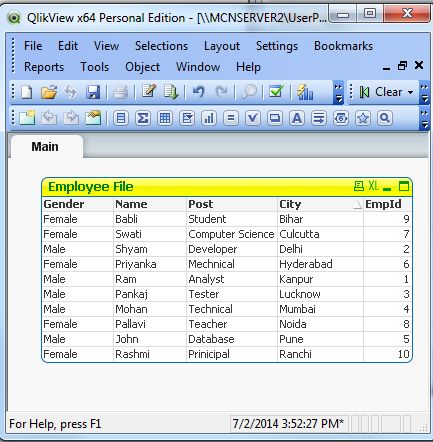Click the New document icon
The width and height of the screenshot is (433, 442).
tap(27, 92)
